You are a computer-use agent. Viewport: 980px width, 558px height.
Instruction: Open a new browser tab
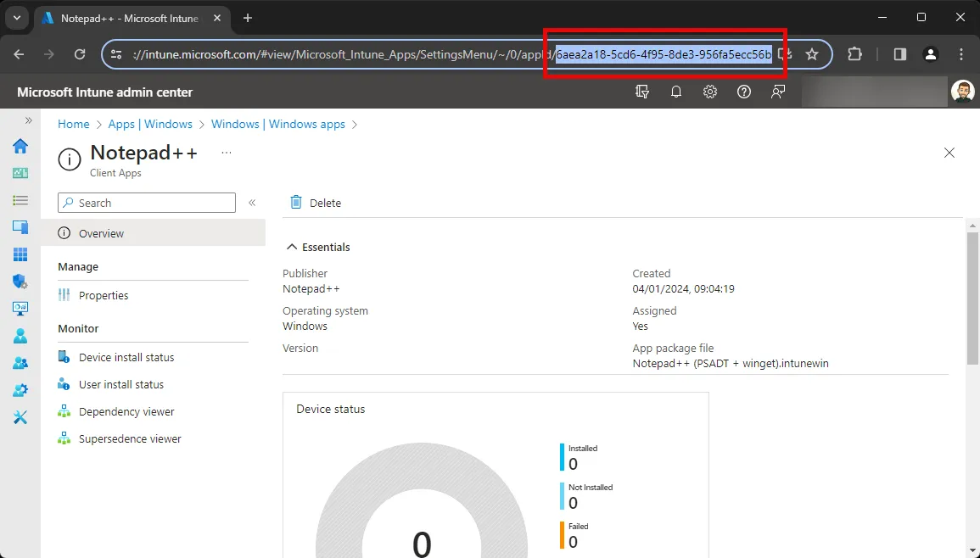pyautogui.click(x=248, y=18)
